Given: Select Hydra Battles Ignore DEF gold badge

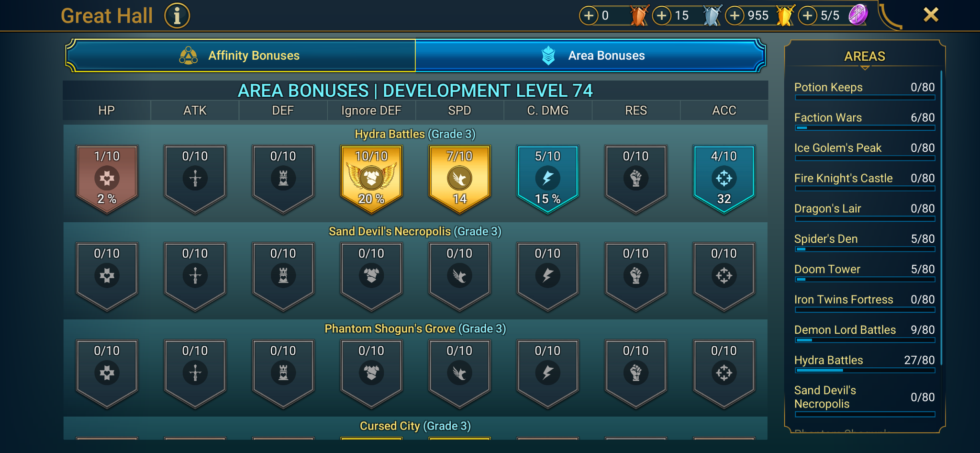Looking at the screenshot, I should point(371,179).
